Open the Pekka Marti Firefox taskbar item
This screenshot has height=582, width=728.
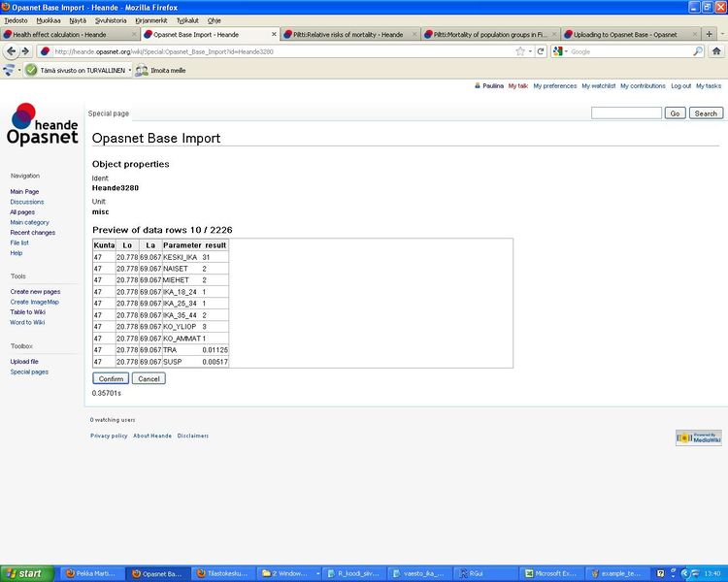pyautogui.click(x=91, y=573)
